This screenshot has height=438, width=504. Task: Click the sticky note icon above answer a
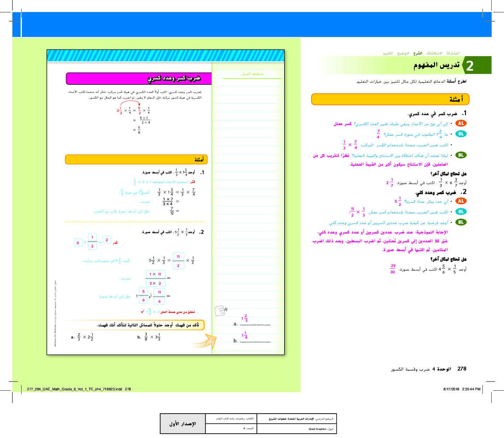point(220,310)
